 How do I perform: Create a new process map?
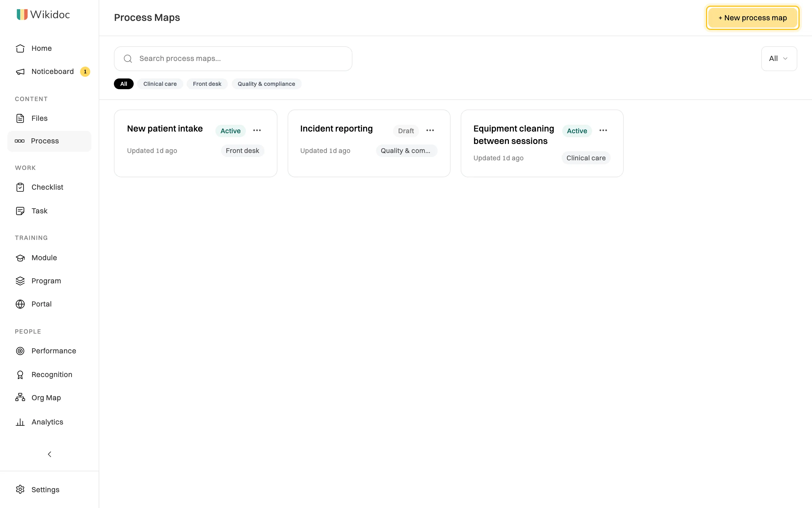click(x=753, y=18)
